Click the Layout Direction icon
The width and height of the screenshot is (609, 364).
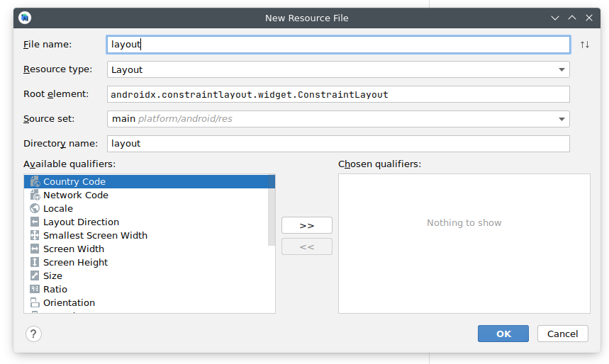pyautogui.click(x=35, y=222)
